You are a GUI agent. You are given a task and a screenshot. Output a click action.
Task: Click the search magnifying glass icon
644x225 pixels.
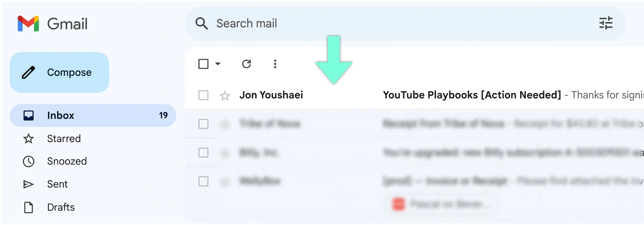[201, 23]
